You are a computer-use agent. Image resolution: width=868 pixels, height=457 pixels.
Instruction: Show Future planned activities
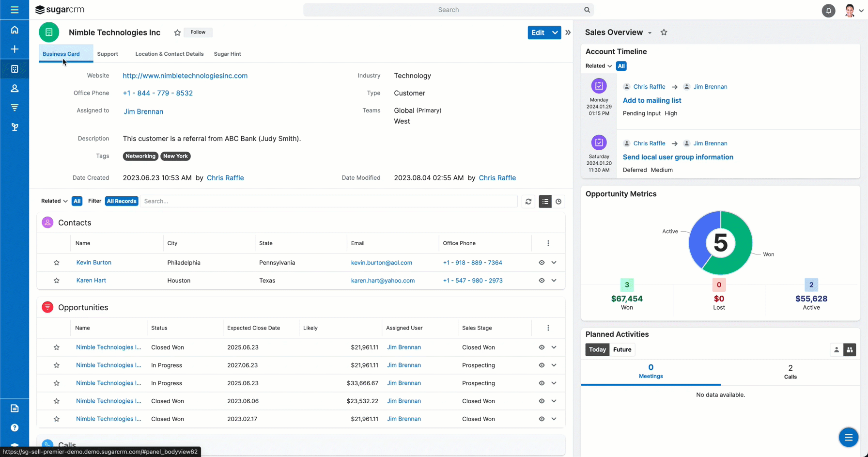[x=622, y=350]
